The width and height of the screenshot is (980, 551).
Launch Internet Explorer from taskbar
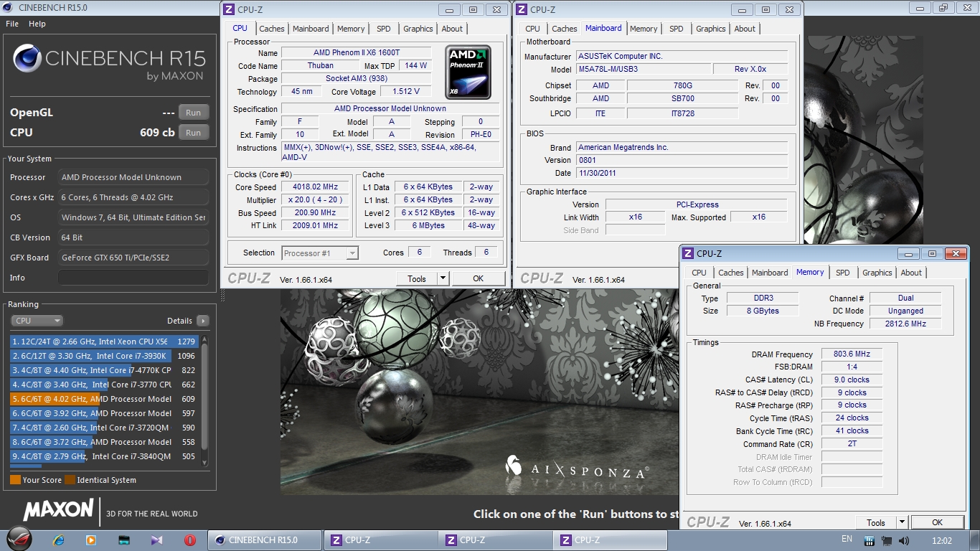point(59,540)
